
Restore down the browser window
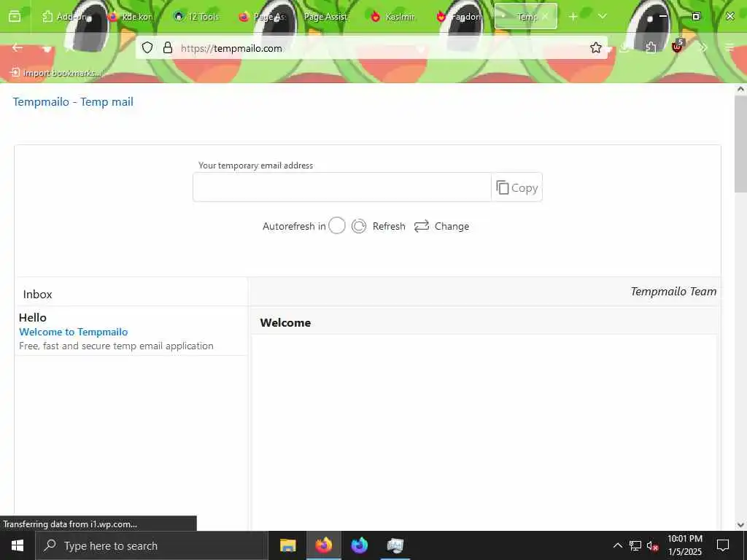[696, 16]
